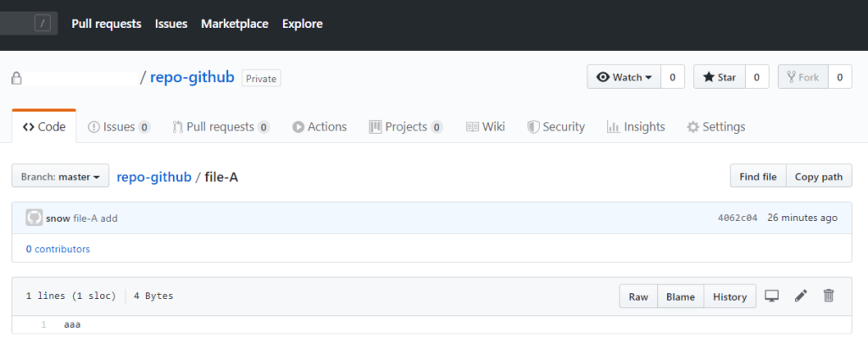Viewport: 868px width, 354px height.
Task: Click the 0 contributors link
Action: point(58,249)
